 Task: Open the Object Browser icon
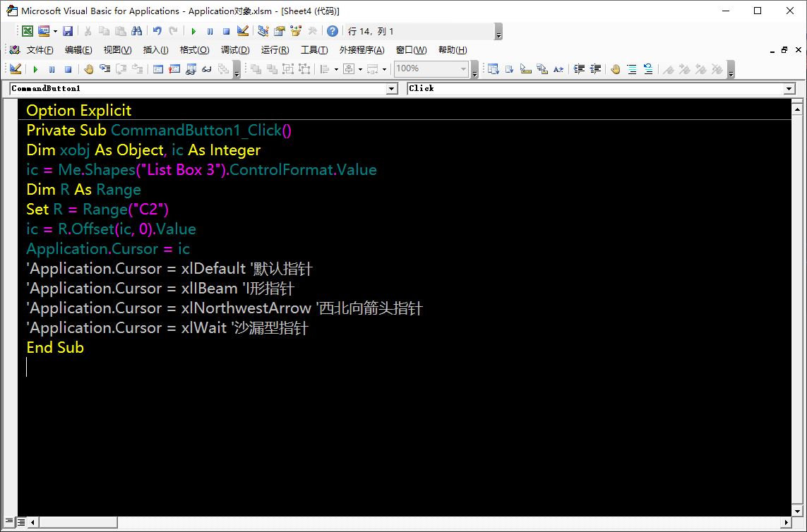tap(296, 31)
